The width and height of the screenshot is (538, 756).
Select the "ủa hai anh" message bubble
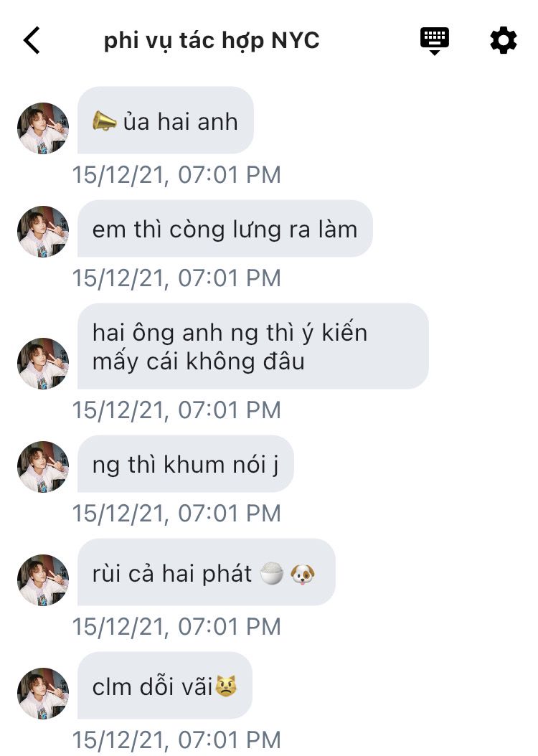[x=166, y=121]
